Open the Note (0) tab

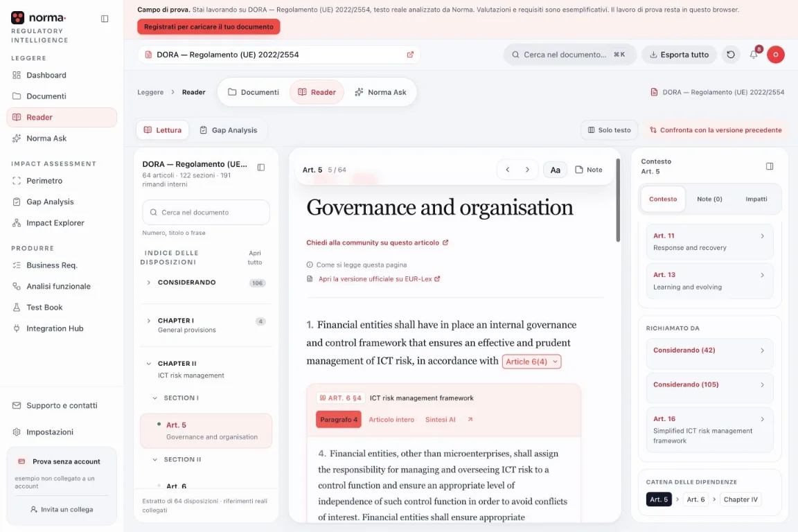pos(709,199)
